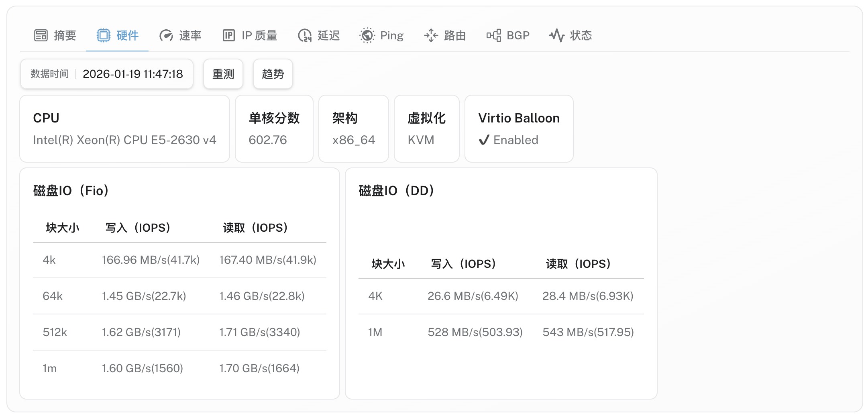Click the CPU model info card
Image resolution: width=868 pixels, height=416 pixels.
click(x=124, y=129)
